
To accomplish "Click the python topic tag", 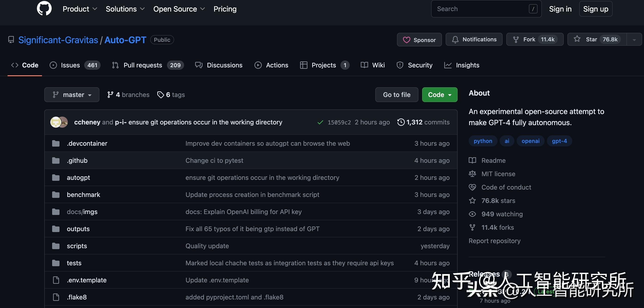I will (483, 141).
